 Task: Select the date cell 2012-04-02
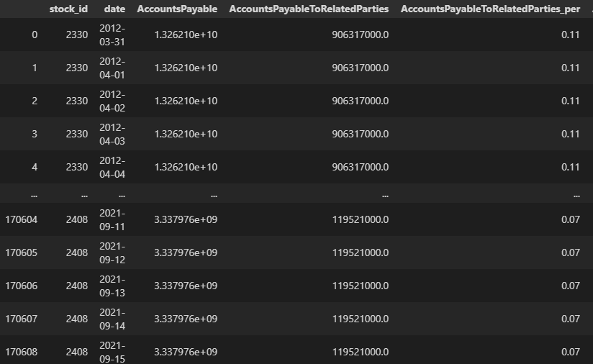tap(112, 101)
